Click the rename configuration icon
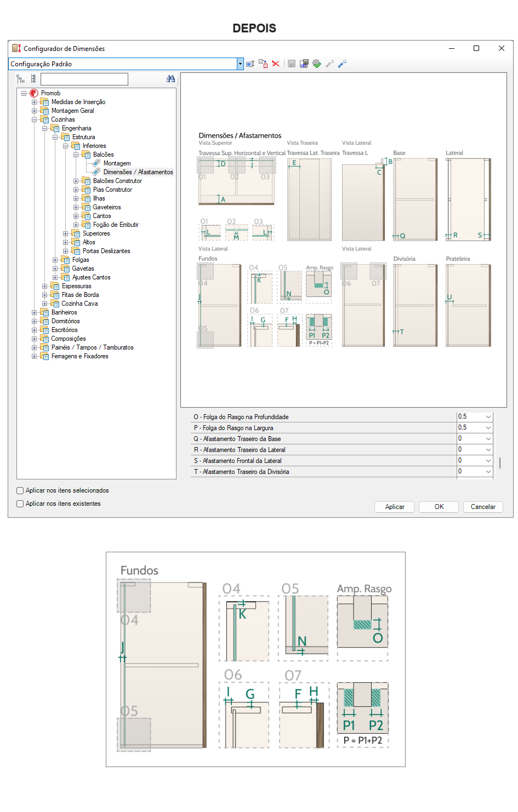The height and width of the screenshot is (812, 518). tap(250, 64)
